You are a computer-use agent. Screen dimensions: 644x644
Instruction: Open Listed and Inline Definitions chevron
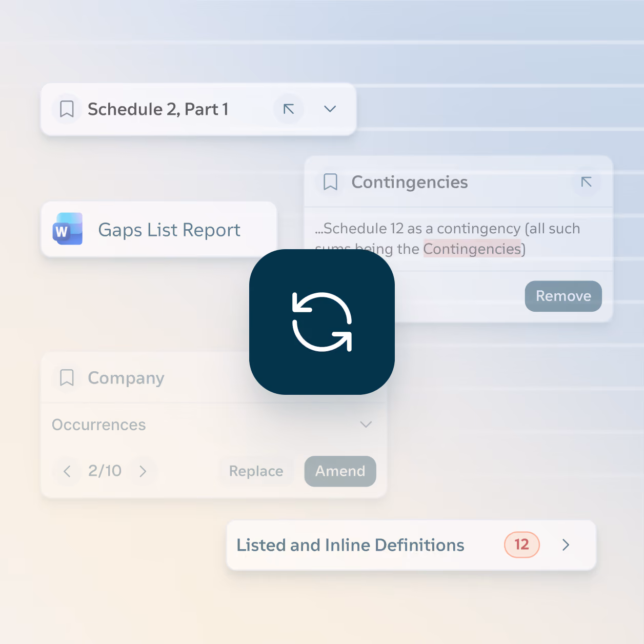pos(566,545)
